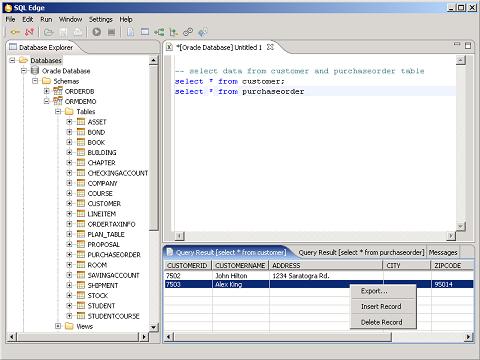
Task: Choose Insert Record from context menu
Action: point(381,306)
